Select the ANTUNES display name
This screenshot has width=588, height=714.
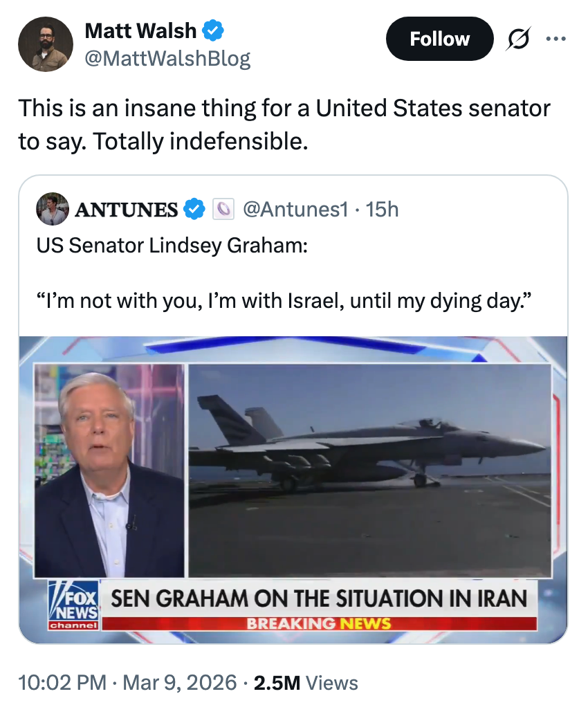(x=128, y=209)
